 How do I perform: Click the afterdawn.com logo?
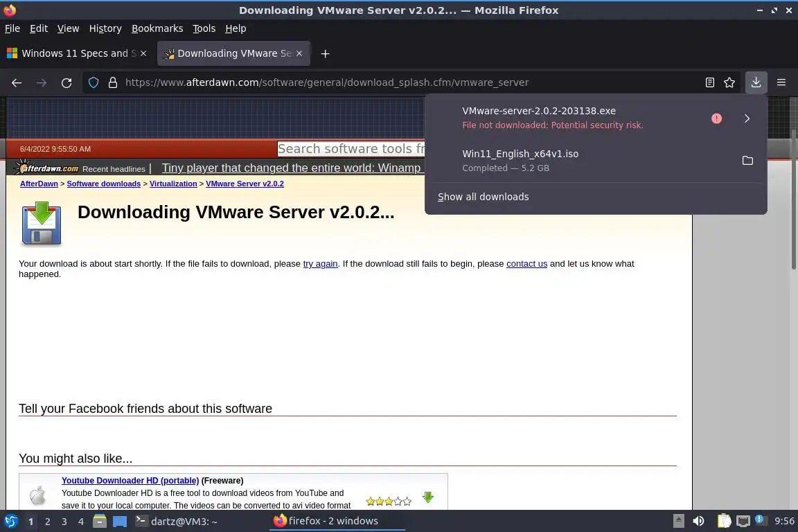click(47, 168)
